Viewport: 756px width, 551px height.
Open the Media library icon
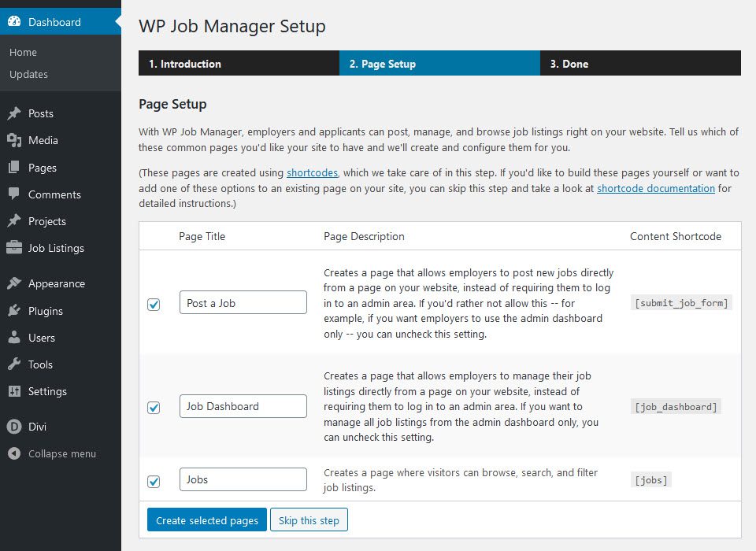click(14, 141)
